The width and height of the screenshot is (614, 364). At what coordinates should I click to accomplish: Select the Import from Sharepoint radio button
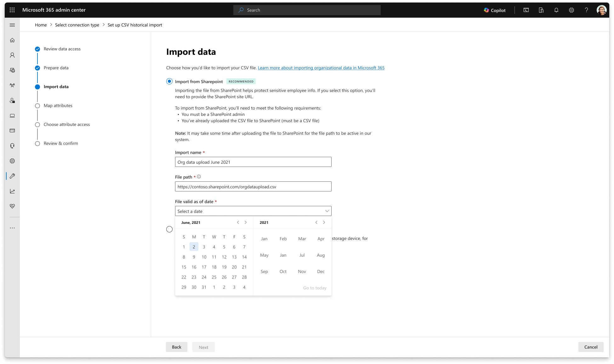tap(169, 81)
